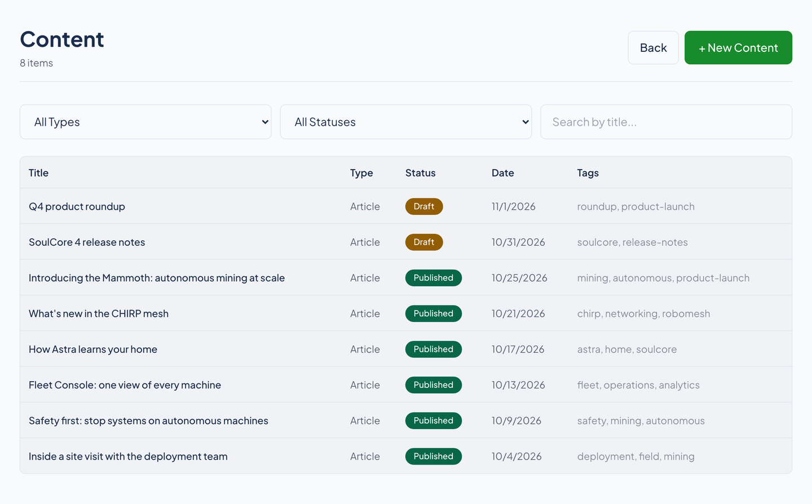Open "Safety first: stop systems on autonomous machines"

[148, 421]
